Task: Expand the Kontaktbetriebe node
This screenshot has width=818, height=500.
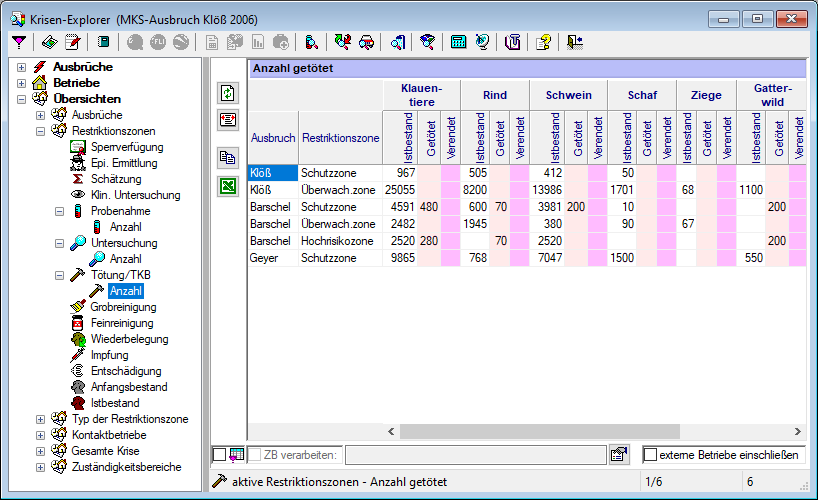Action: pyautogui.click(x=40, y=435)
